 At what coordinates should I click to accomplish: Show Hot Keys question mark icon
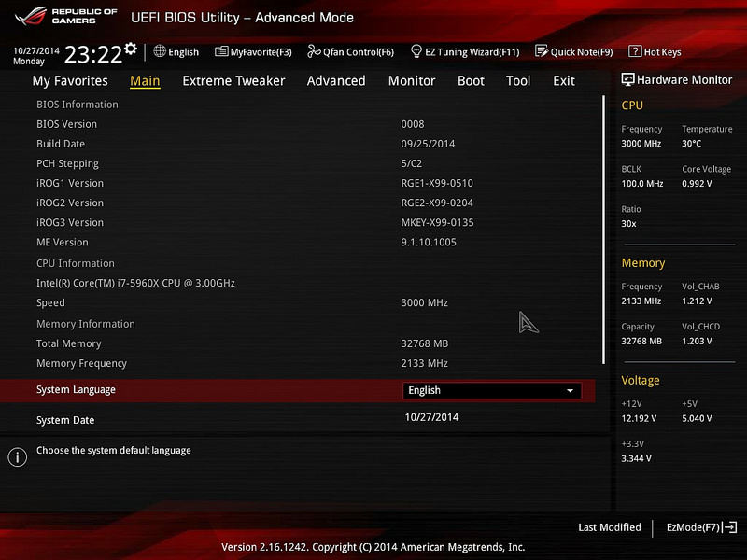coord(635,51)
